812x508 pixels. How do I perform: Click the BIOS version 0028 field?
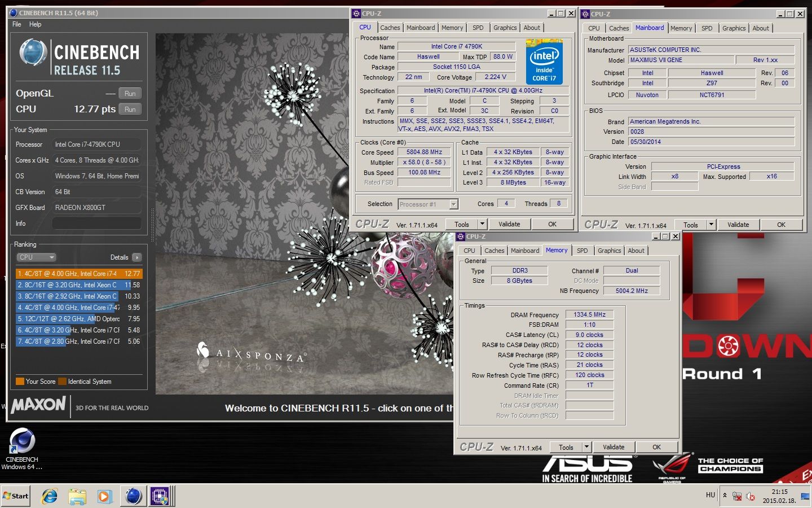tap(711, 132)
